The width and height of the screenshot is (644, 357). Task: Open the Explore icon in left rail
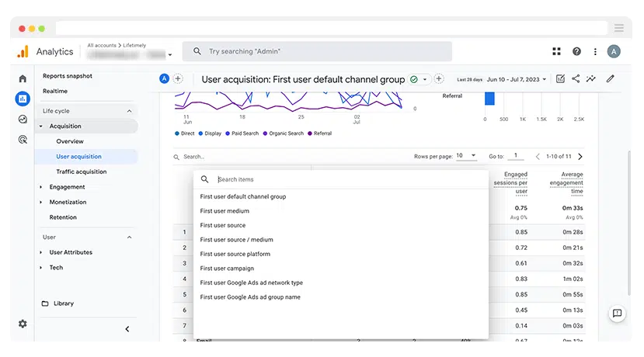point(23,120)
